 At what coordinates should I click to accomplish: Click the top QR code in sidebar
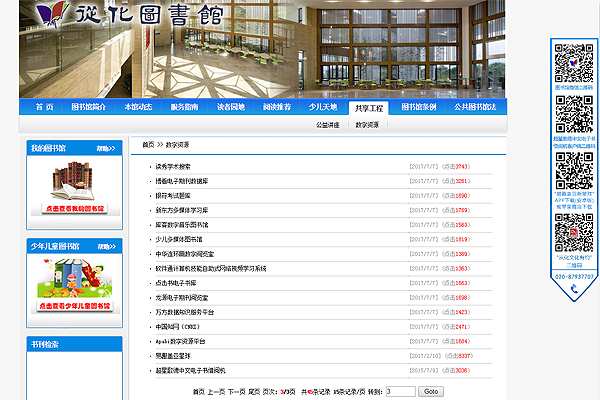(x=575, y=62)
